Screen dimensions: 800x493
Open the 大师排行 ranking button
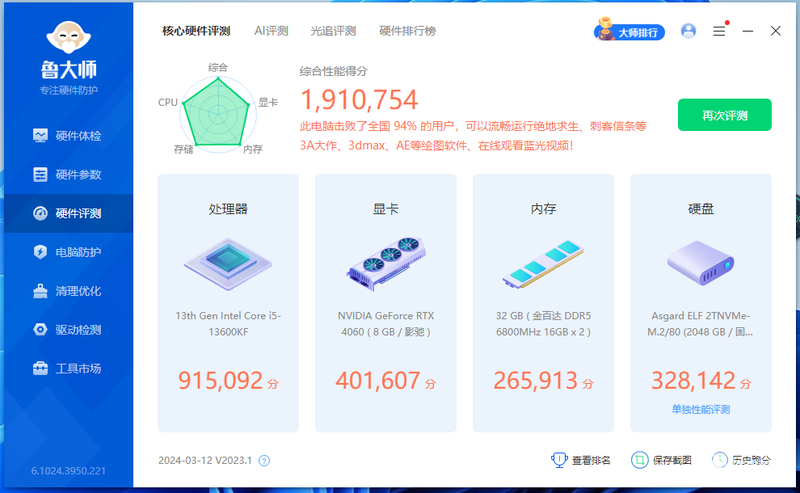tap(630, 31)
